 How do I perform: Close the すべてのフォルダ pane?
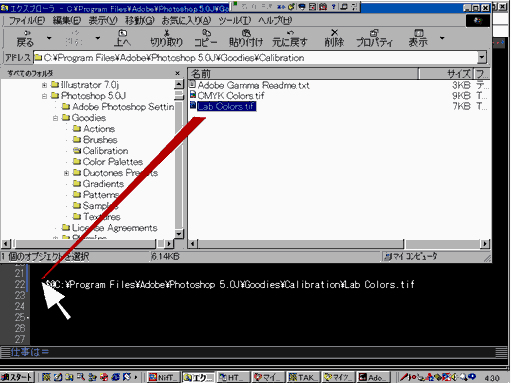177,73
